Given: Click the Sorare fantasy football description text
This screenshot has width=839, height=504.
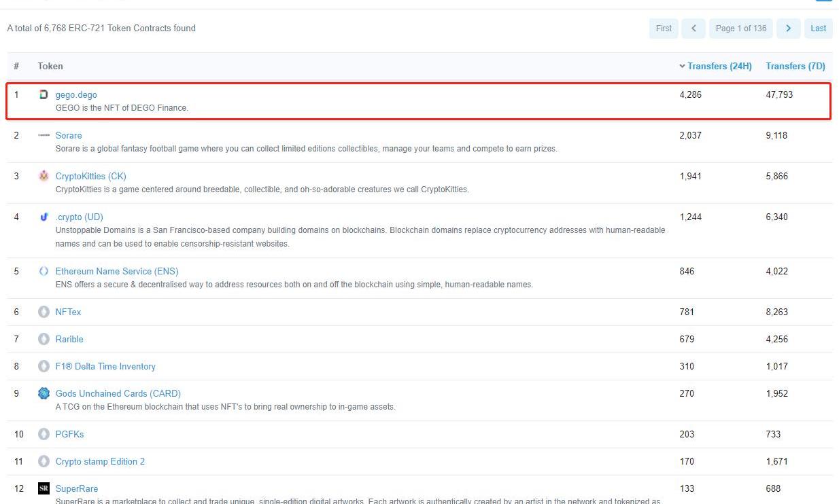Looking at the screenshot, I should [306, 149].
